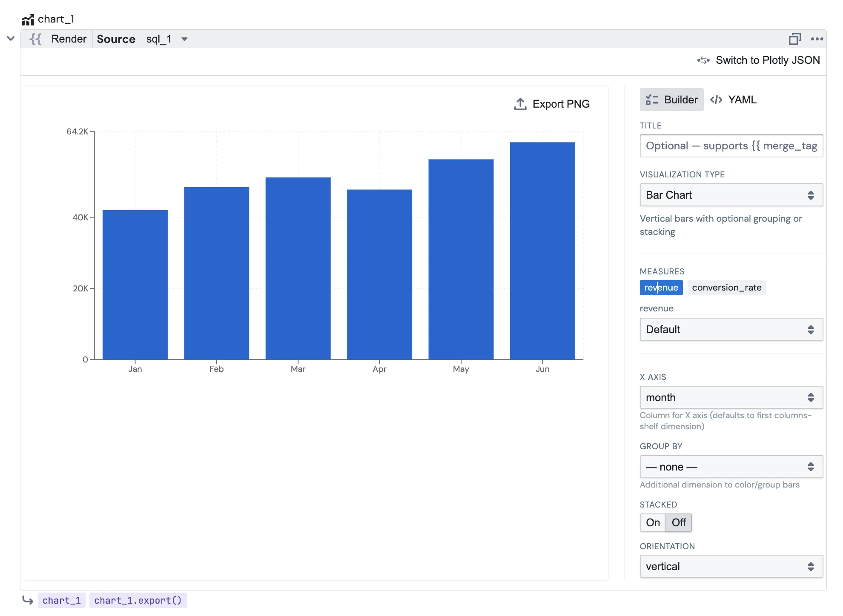This screenshot has height=616, width=843.
Task: Open the X Axis month dropdown
Action: [731, 397]
